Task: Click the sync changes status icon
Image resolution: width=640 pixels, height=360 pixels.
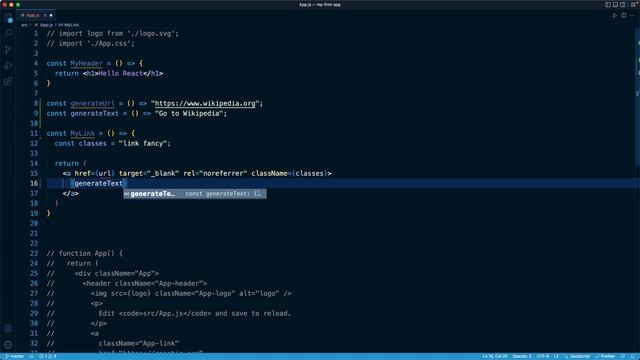Action: coord(31,356)
